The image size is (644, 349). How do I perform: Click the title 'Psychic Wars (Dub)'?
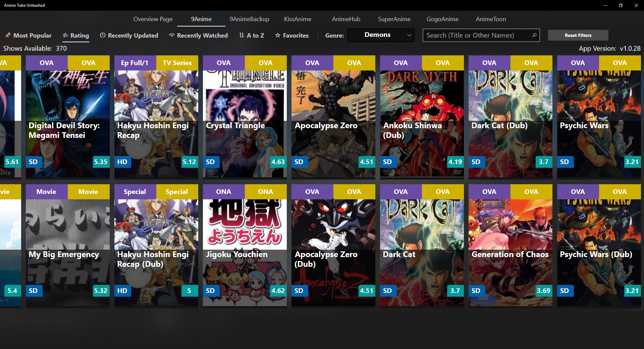click(x=596, y=254)
